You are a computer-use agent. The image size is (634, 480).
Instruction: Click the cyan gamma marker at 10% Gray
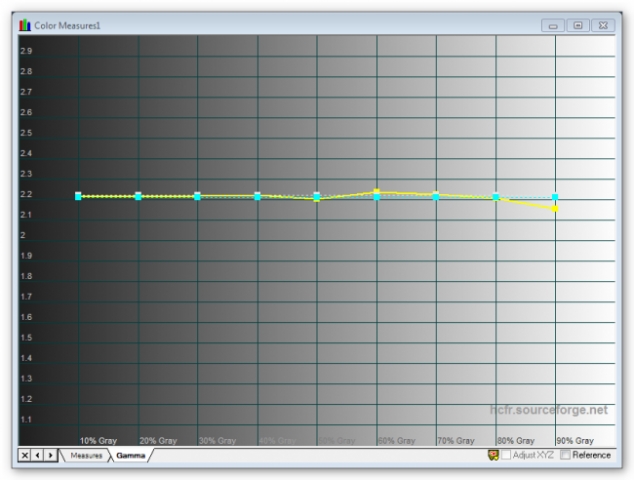click(78, 196)
